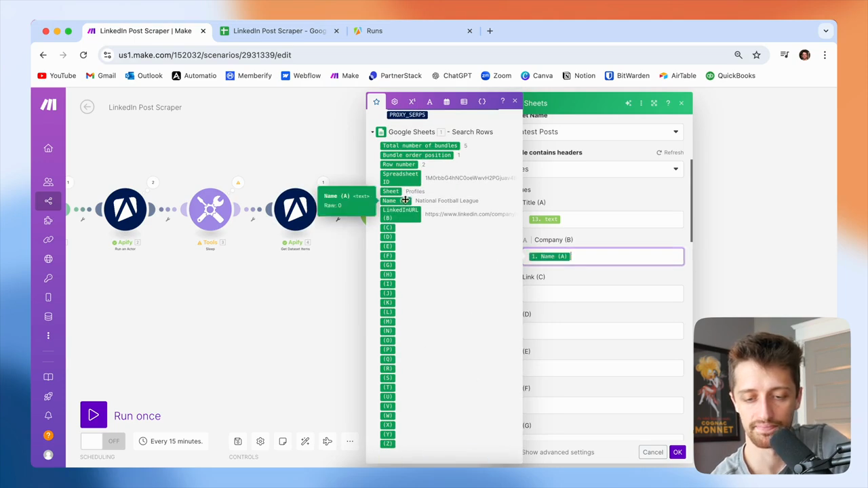The image size is (868, 488).
Task: Open Make home from the sidebar house icon
Action: click(x=48, y=148)
